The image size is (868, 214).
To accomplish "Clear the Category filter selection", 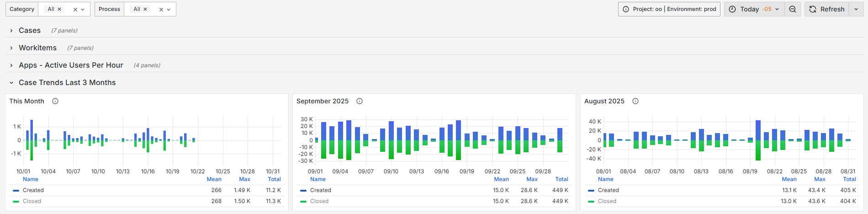I will [x=75, y=9].
